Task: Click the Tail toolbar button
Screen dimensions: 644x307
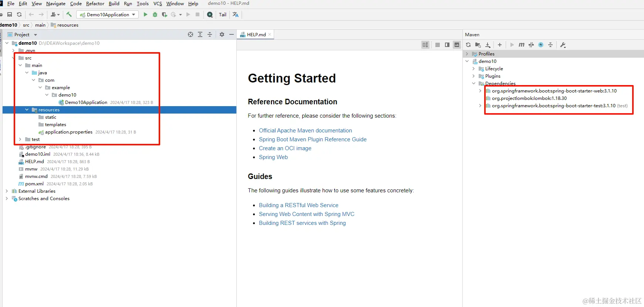Action: pos(223,14)
